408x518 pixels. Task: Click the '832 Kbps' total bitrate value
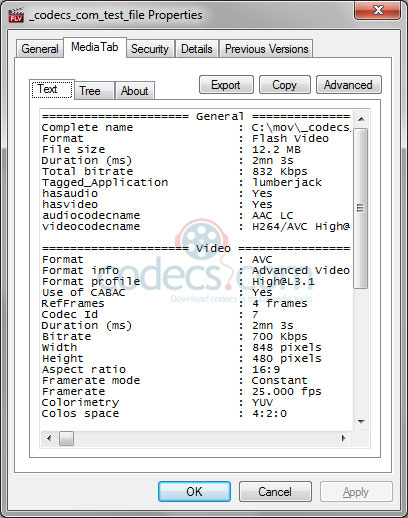pyautogui.click(x=280, y=171)
